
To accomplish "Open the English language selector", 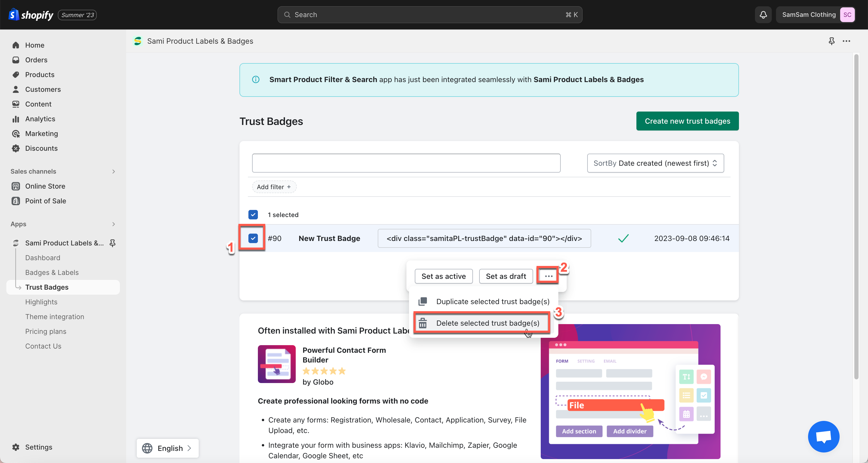I will tap(167, 448).
